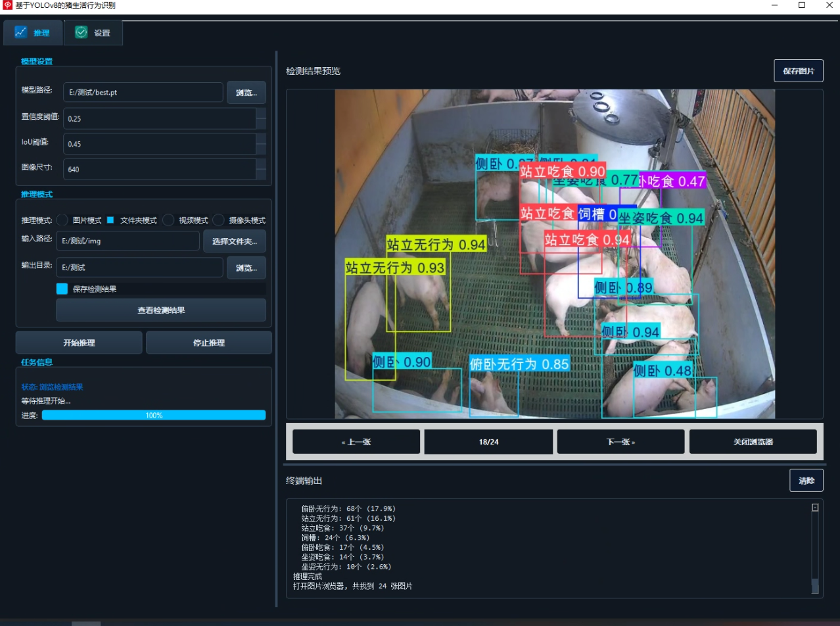Click the 终端输出 heading

point(304,481)
